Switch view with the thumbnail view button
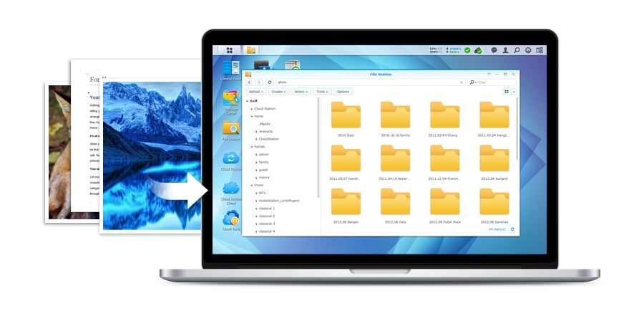 coord(506,92)
